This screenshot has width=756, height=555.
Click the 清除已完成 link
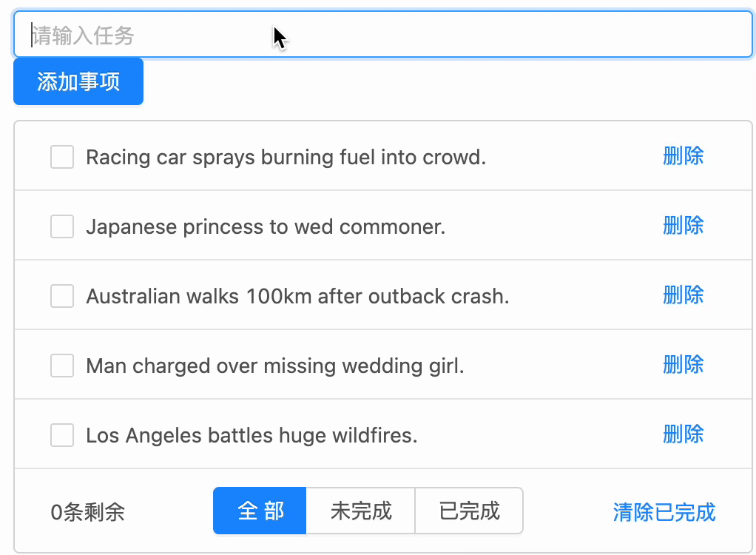(x=664, y=512)
